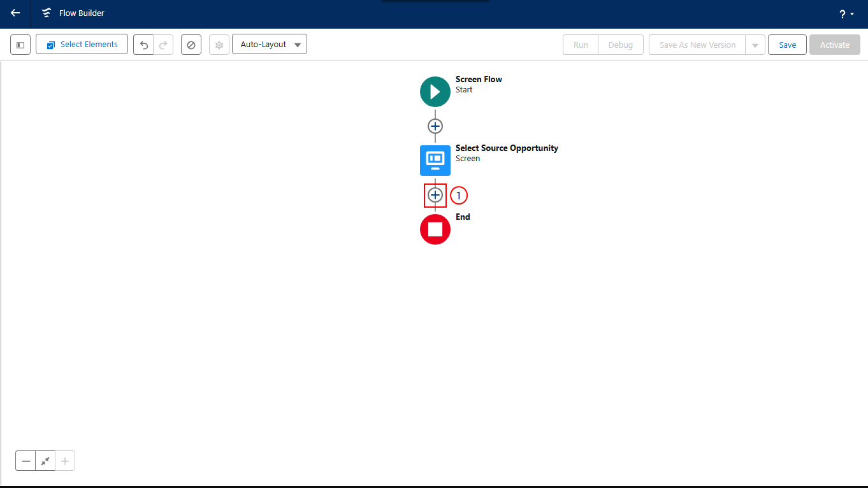Click the Select Source Opportunity label
The image size is (868, 488).
(x=507, y=148)
